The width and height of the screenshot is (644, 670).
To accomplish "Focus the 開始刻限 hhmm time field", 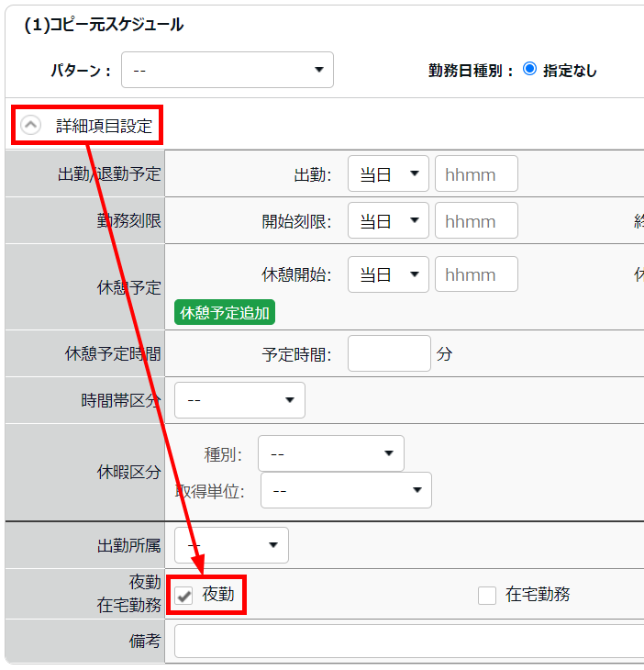I will tap(476, 221).
